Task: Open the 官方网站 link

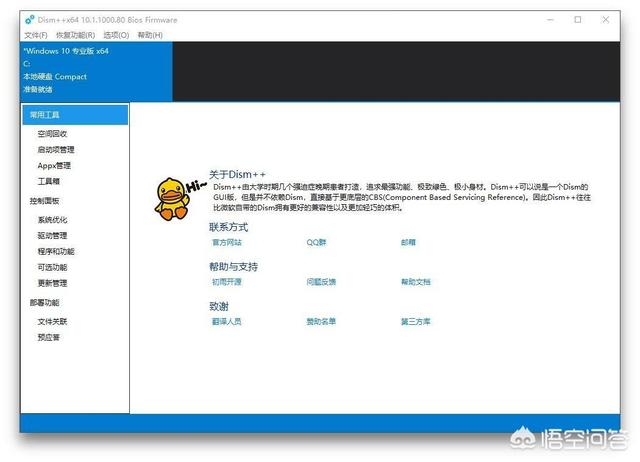Action: tap(227, 242)
